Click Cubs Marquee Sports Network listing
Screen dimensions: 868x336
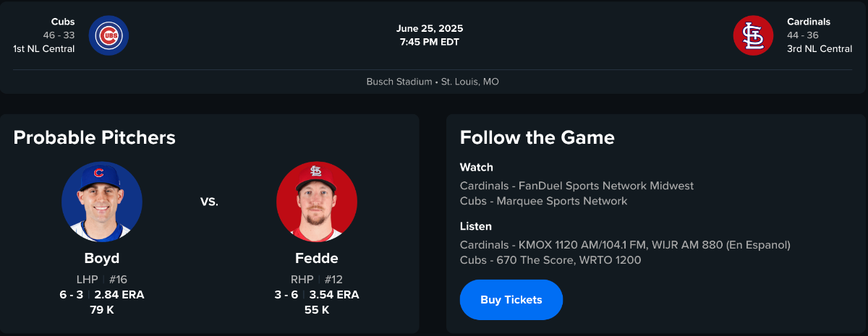(543, 201)
